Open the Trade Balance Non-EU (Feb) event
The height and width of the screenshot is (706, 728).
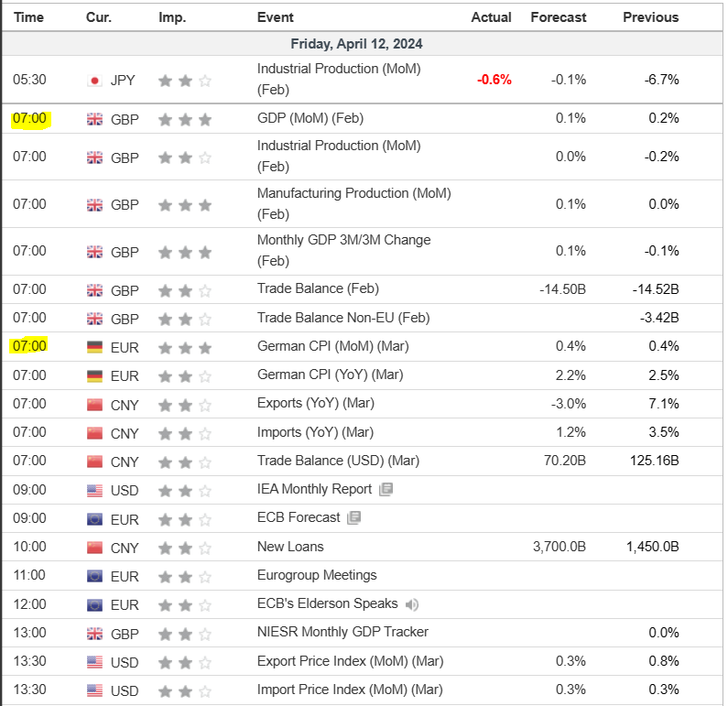[x=342, y=318]
